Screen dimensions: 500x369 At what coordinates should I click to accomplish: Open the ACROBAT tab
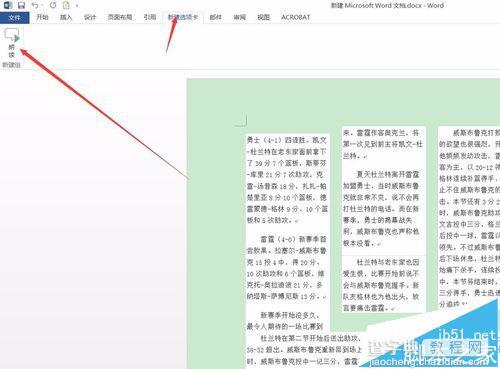point(295,17)
